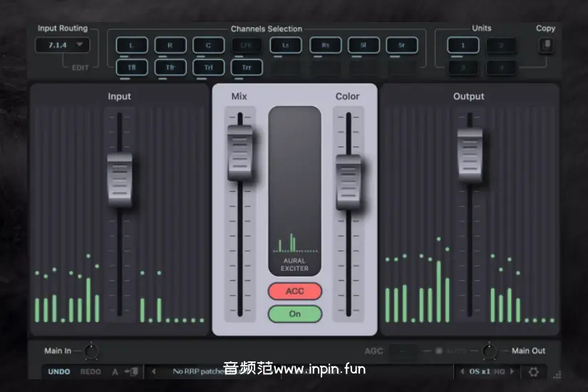Enable the AGC AUTO checkbox

[x=439, y=351]
